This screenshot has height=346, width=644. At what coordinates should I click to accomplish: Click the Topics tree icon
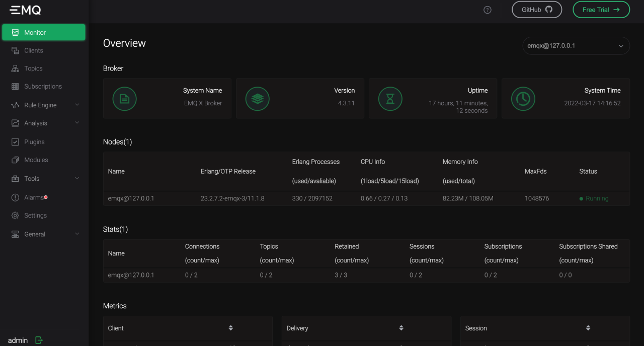[15, 68]
